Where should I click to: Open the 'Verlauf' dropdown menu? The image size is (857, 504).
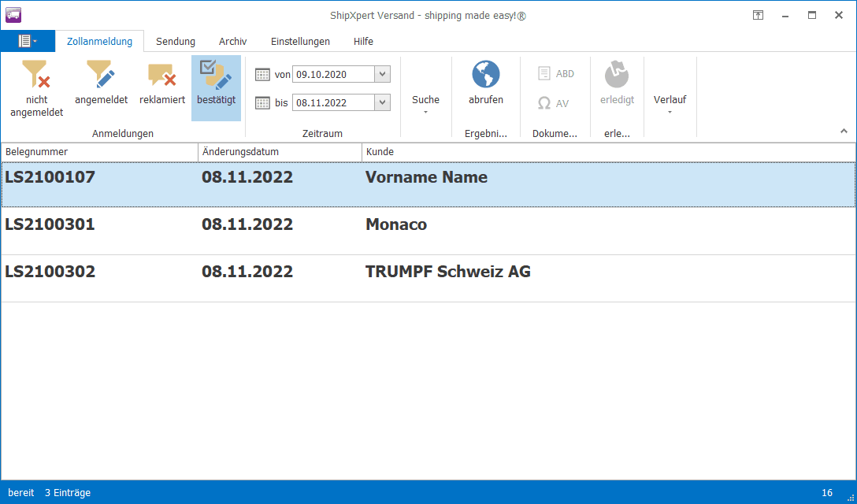670,104
